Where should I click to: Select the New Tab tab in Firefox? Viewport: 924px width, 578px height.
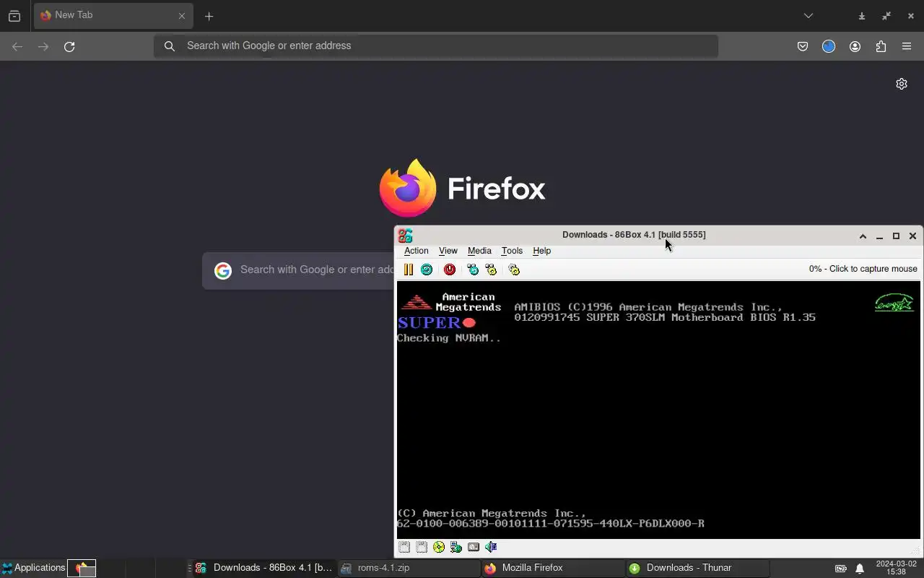tap(113, 15)
